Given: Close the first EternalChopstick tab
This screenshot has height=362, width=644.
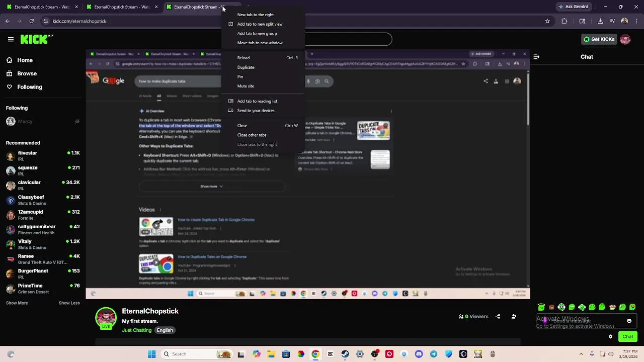Looking at the screenshot, I should pyautogui.click(x=76, y=7).
